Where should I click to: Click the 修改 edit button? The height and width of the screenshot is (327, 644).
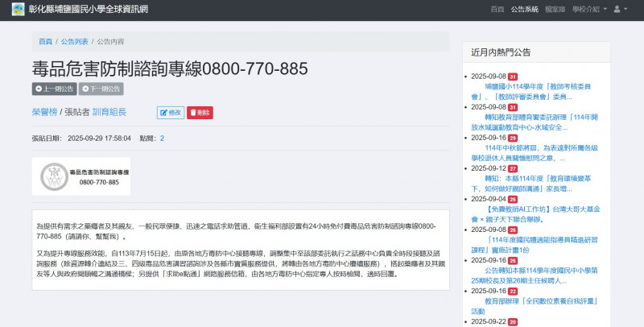pos(171,113)
